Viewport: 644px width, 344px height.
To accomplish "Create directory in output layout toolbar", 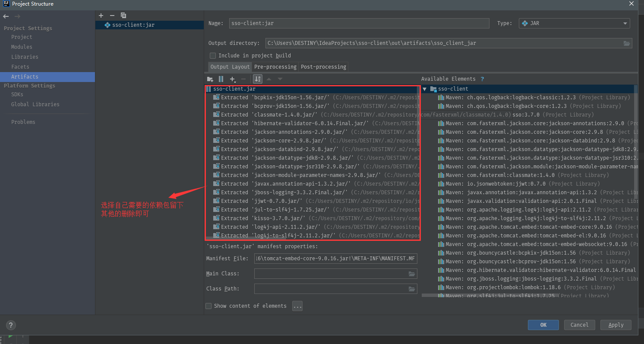I will (x=210, y=79).
